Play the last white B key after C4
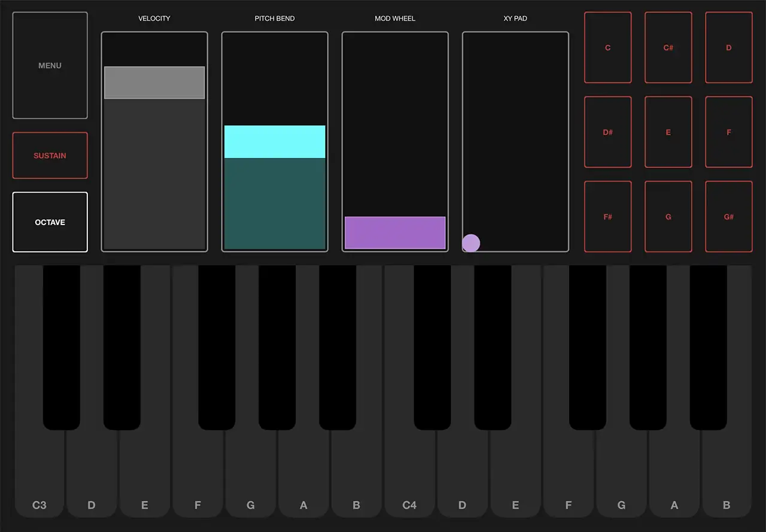The image size is (766, 532). (x=727, y=473)
